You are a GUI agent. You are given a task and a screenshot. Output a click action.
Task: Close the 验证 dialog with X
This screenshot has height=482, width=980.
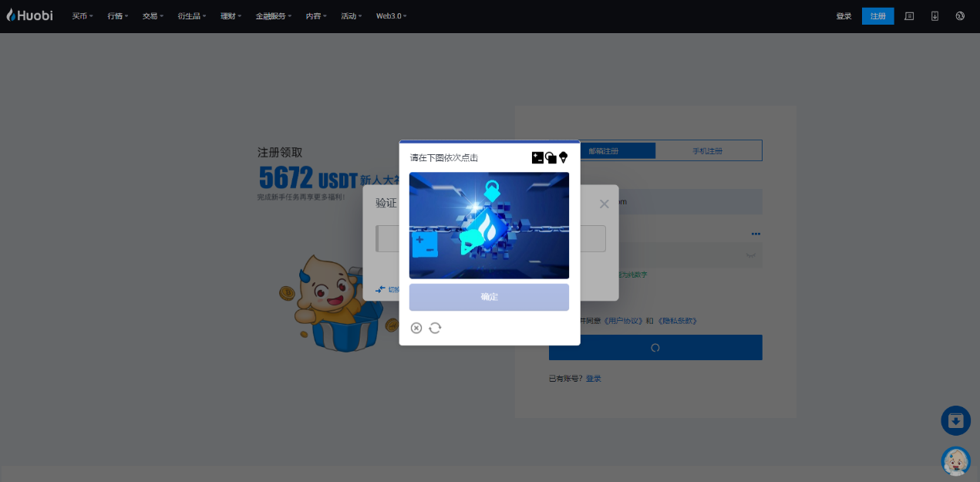pos(604,204)
